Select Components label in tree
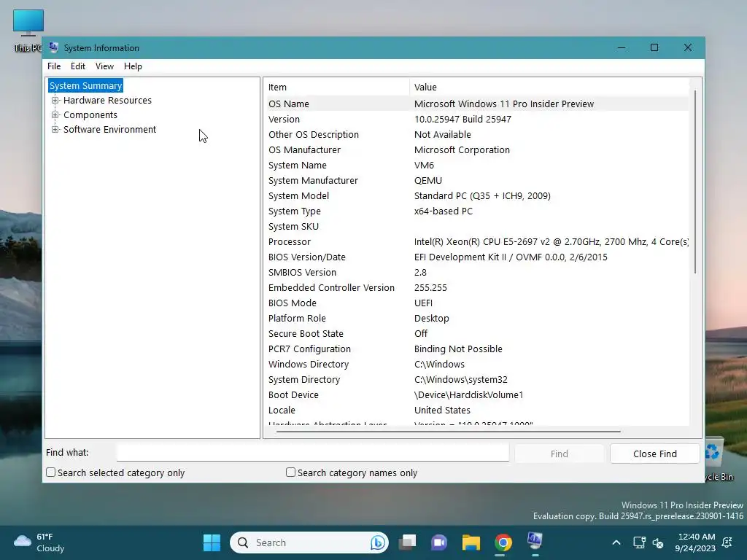This screenshot has width=747, height=560. click(90, 115)
